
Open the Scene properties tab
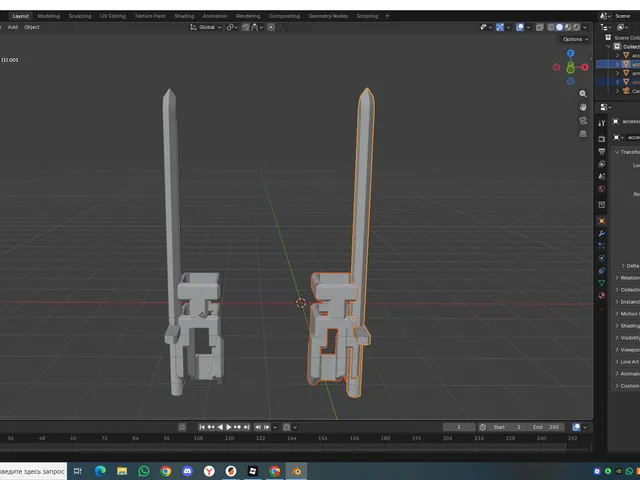(x=602, y=176)
